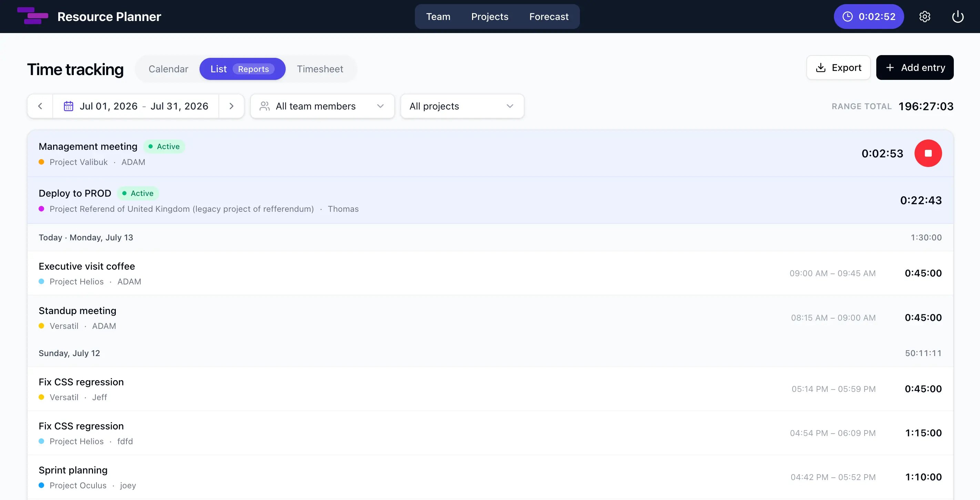Click the 04:54 PM – 06:09 PM time range
Viewport: 980px width, 500px height.
click(x=833, y=433)
